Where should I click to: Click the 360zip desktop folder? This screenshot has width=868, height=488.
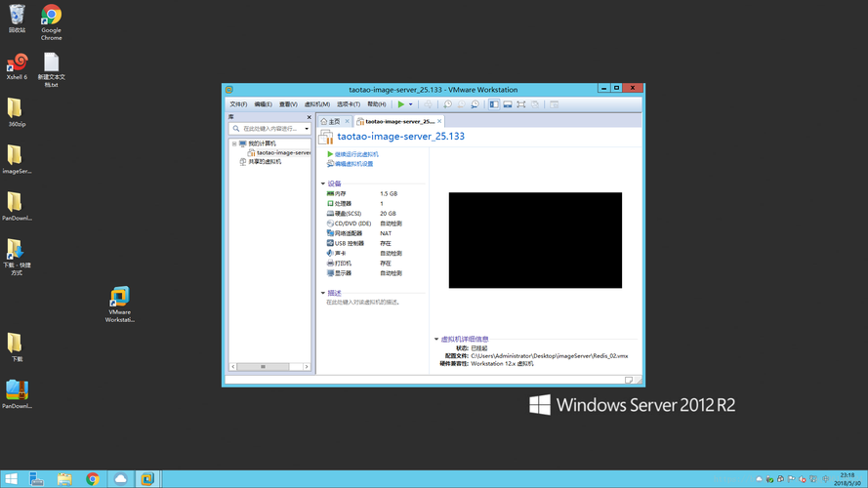(17, 112)
